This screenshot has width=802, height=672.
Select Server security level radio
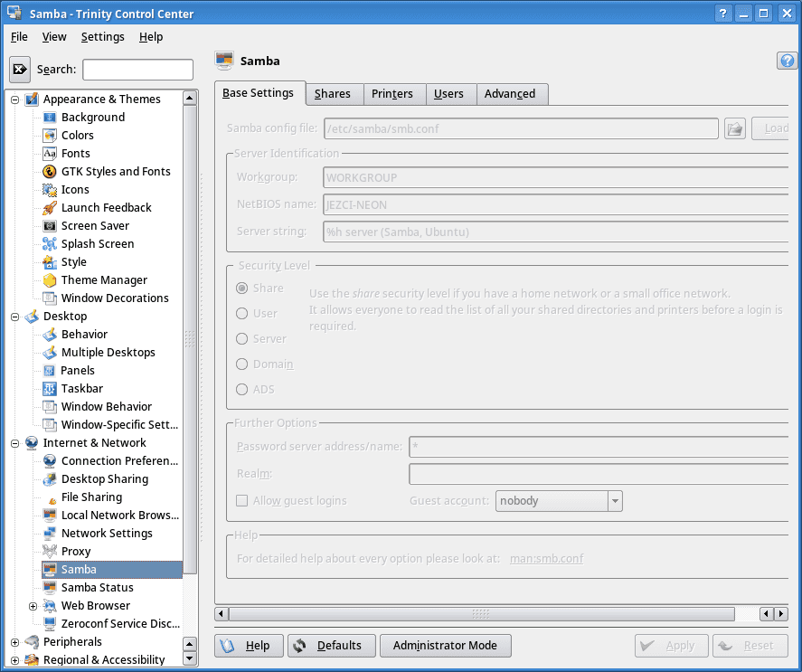(242, 339)
